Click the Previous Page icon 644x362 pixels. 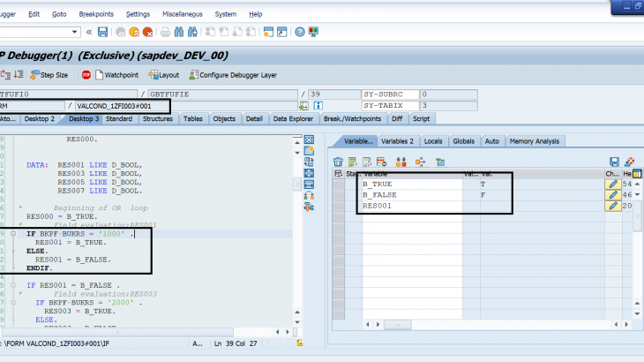point(224,32)
